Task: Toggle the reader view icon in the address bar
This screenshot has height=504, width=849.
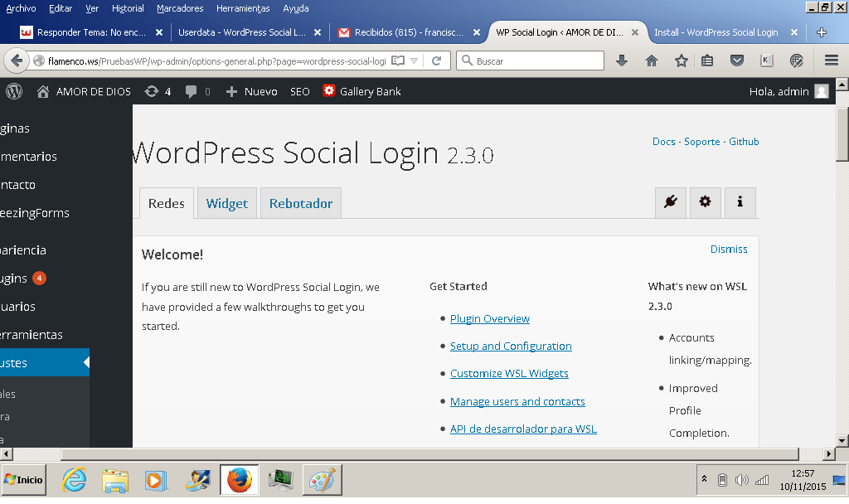Action: click(398, 61)
